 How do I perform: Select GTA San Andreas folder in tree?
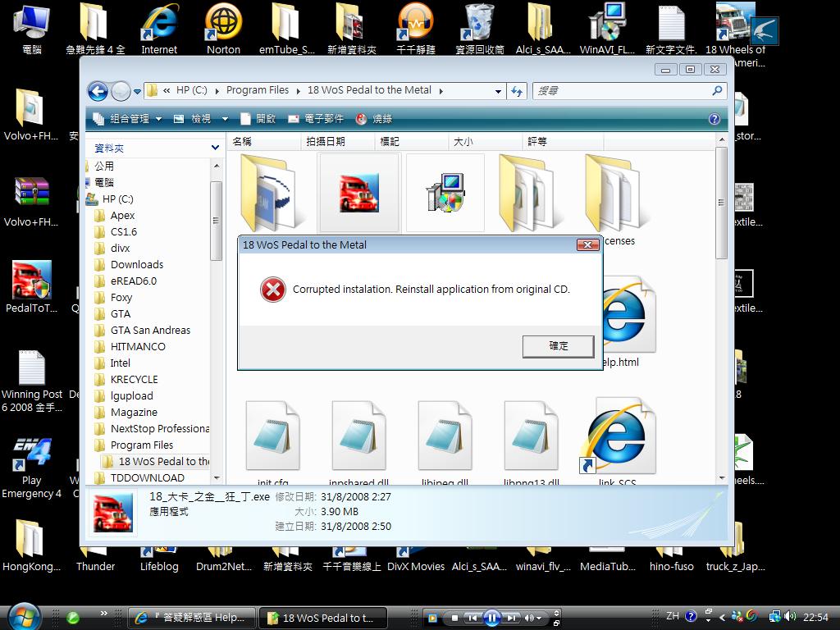[150, 330]
